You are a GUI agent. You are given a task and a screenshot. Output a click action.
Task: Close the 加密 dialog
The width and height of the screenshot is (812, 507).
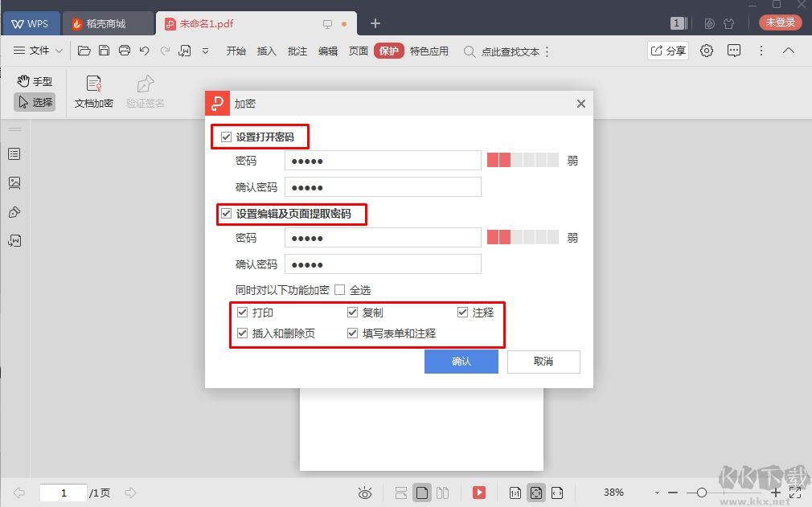581,104
